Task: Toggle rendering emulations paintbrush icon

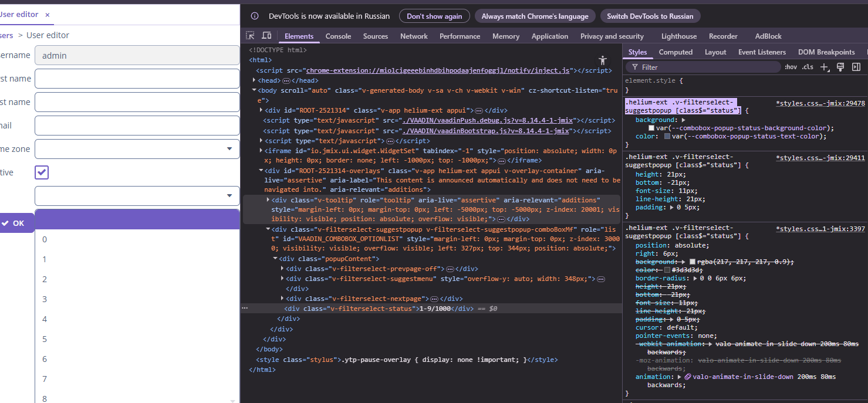Action: point(840,67)
